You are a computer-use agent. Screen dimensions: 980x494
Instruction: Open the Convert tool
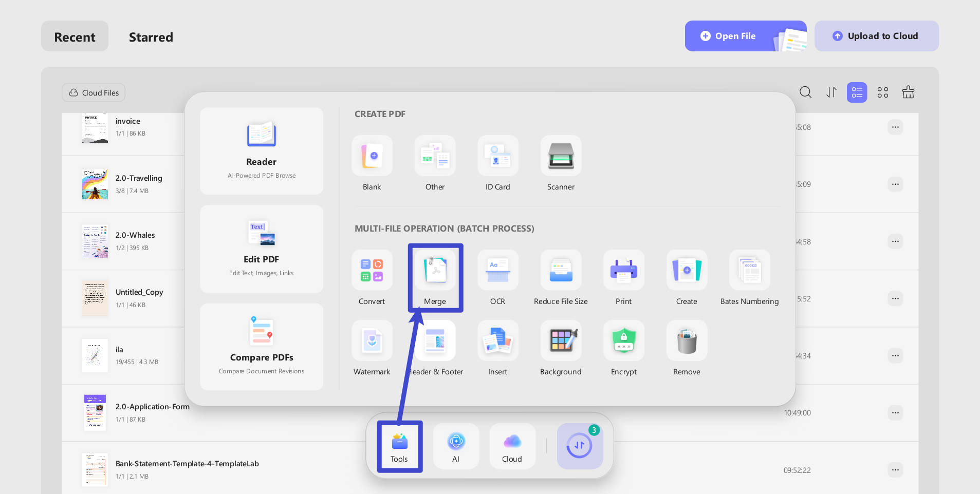(372, 271)
